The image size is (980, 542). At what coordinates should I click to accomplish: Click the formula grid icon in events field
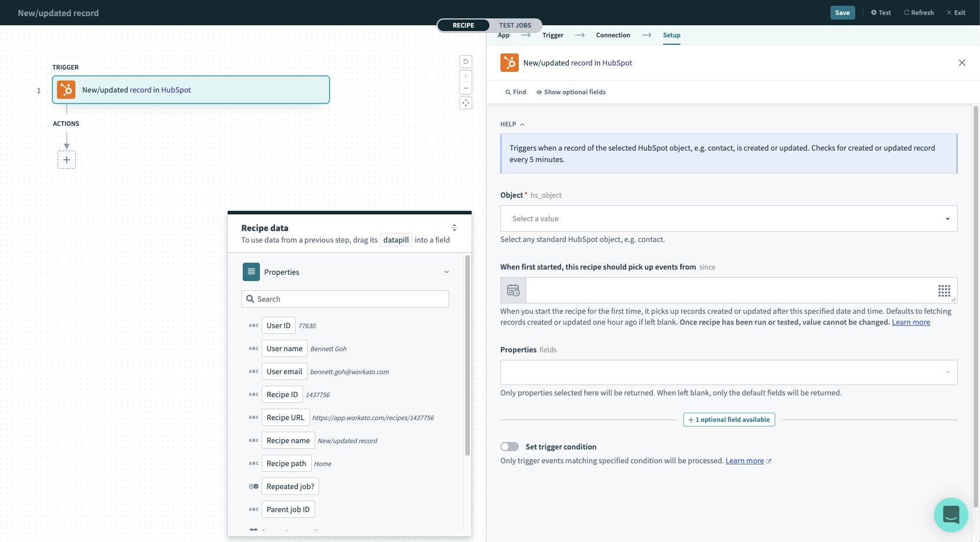[944, 290]
